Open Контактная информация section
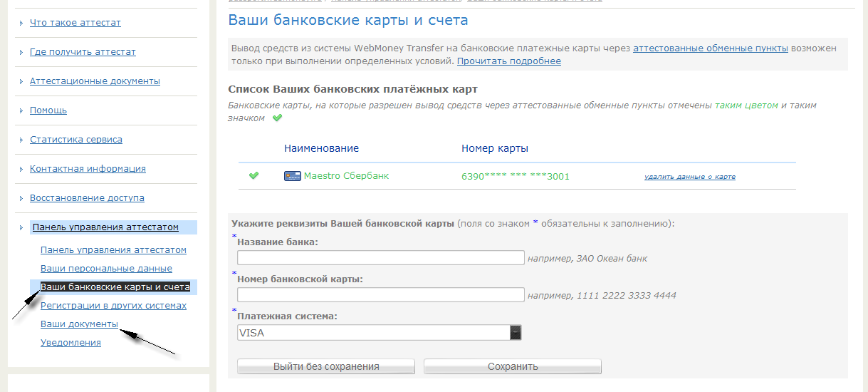The width and height of the screenshot is (868, 392). tap(88, 169)
